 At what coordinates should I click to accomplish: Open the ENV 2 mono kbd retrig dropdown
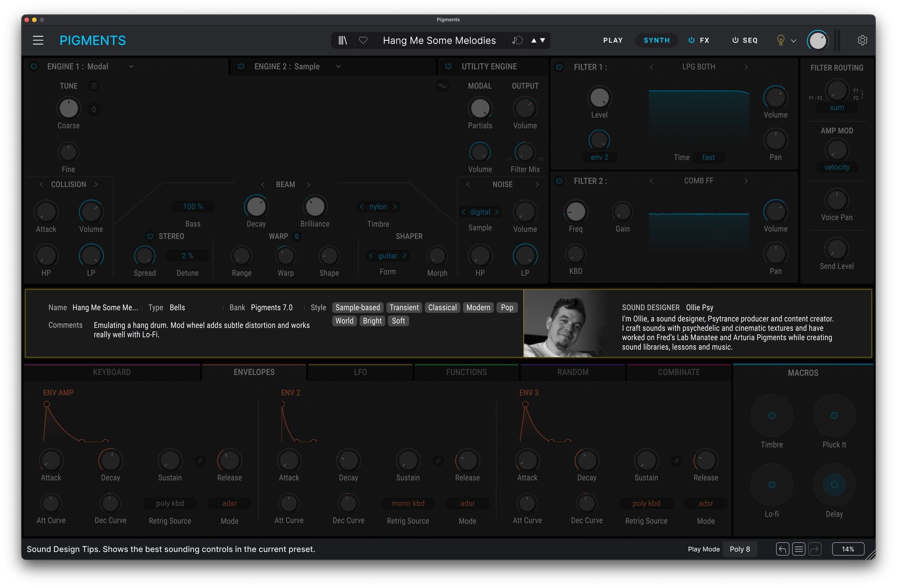408,503
